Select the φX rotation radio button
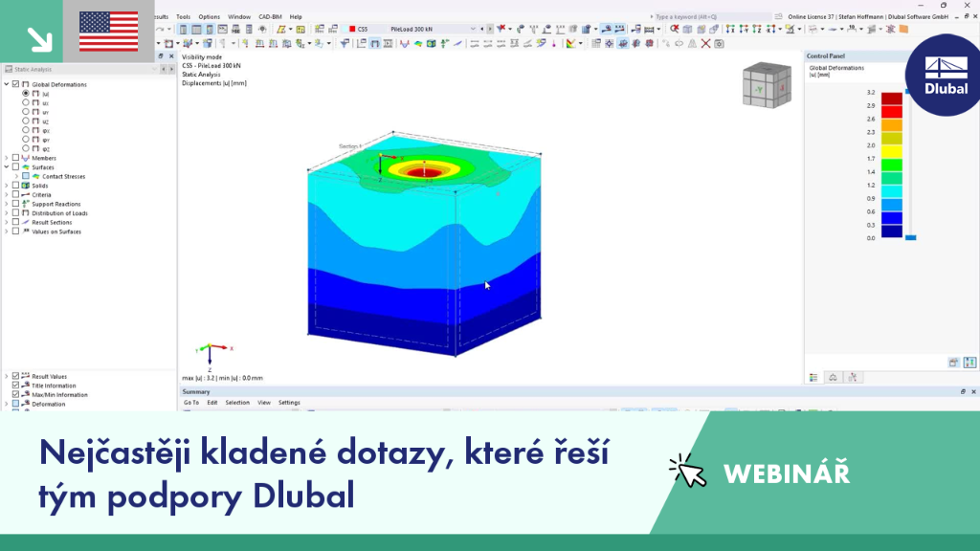Screen dimensions: 980x551 (x=26, y=130)
